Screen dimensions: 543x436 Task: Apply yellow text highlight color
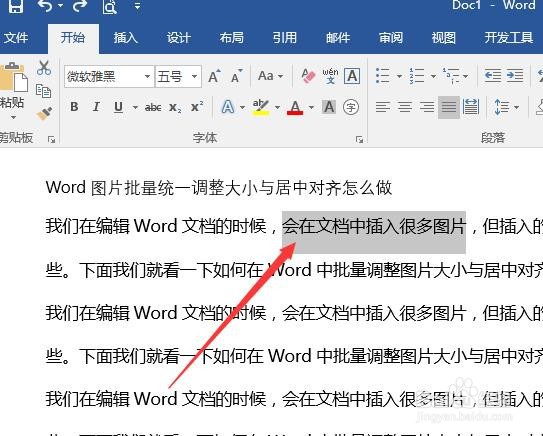tap(260, 107)
